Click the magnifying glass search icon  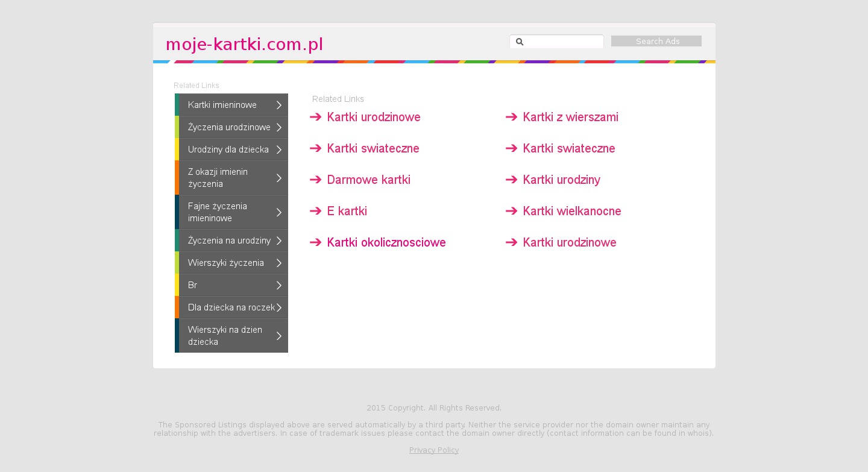(520, 42)
